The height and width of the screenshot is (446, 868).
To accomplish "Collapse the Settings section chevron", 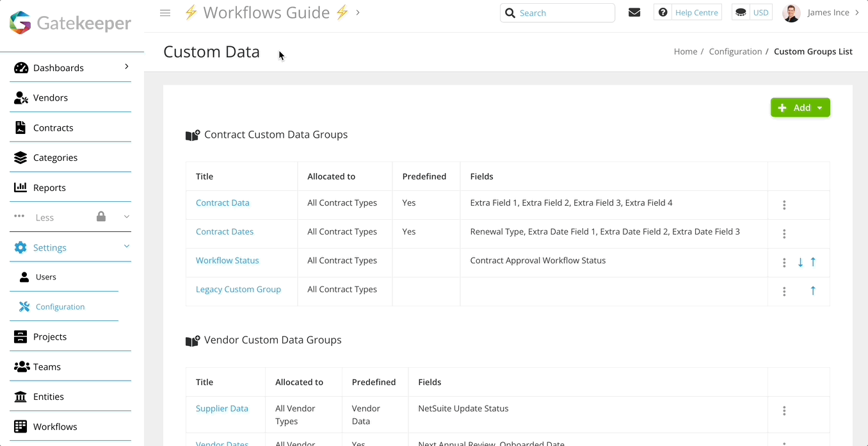I will 126,247.
